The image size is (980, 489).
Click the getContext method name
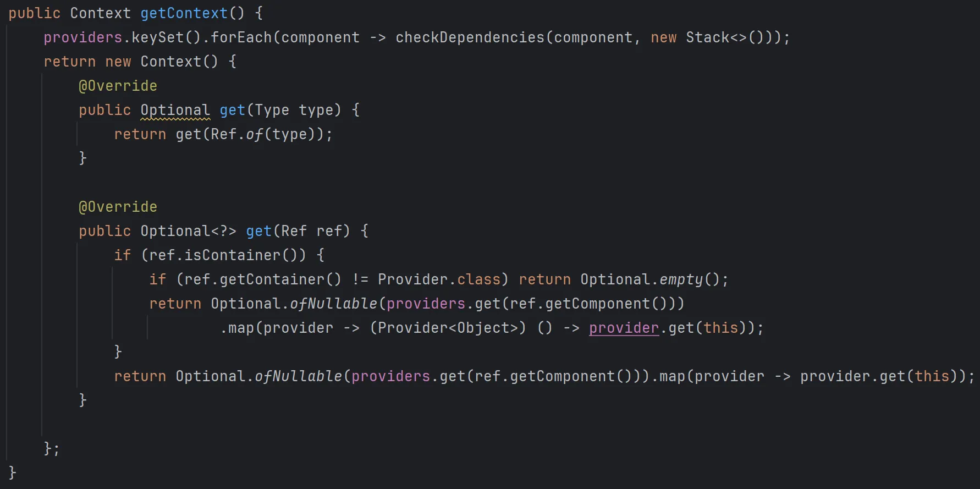[184, 13]
